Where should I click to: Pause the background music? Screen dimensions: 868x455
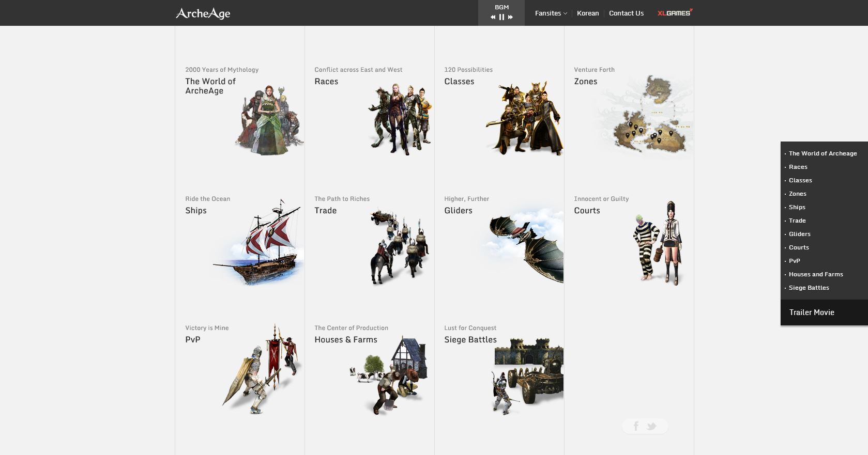[501, 17]
